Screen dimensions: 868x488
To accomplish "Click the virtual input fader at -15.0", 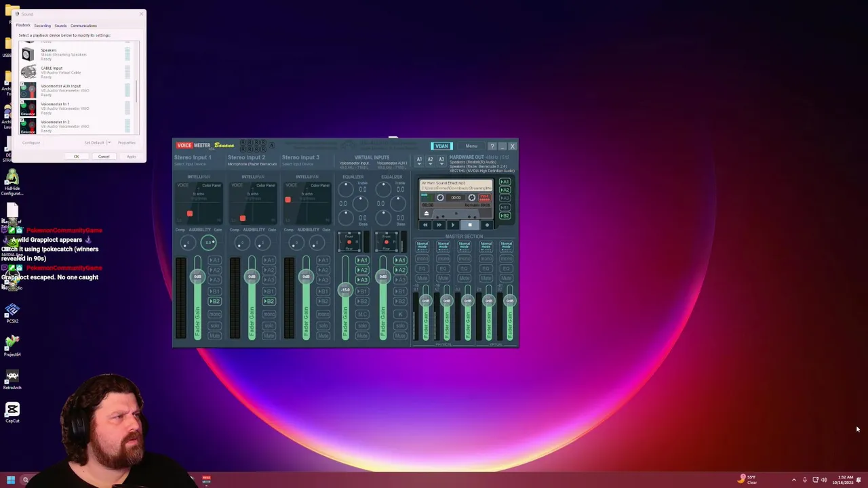I will [x=345, y=290].
